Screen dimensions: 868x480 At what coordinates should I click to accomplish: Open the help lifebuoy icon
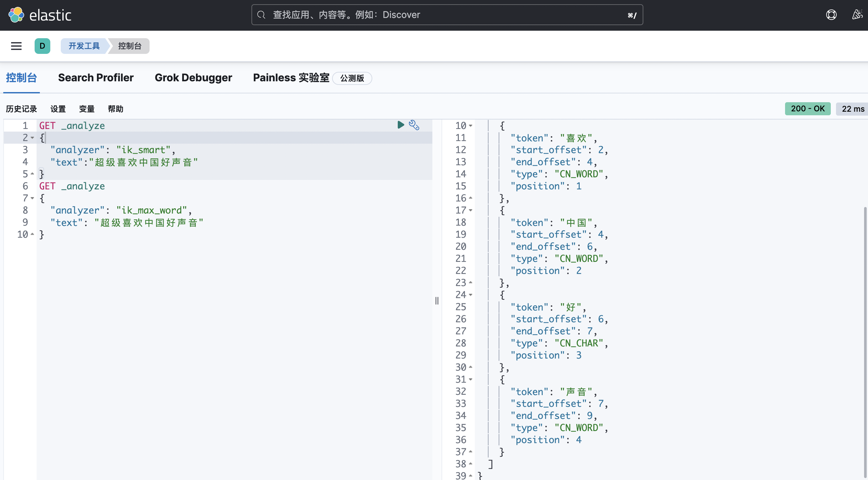(831, 15)
